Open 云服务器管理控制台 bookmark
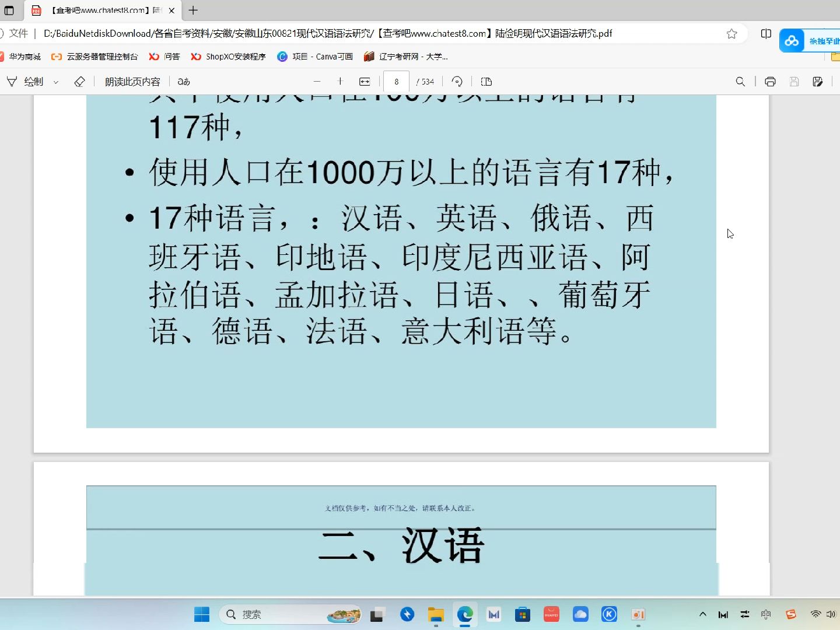This screenshot has height=630, width=840. 94,57
